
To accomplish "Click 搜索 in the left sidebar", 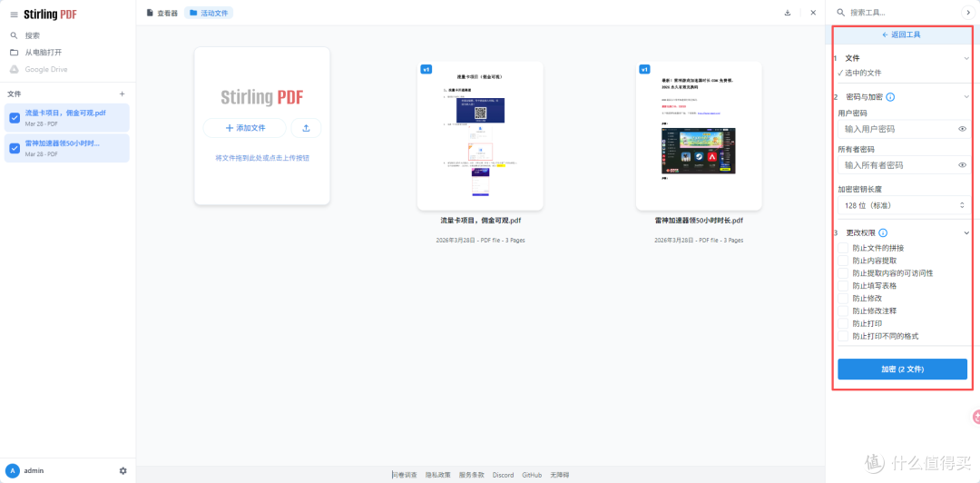I will coord(33,35).
